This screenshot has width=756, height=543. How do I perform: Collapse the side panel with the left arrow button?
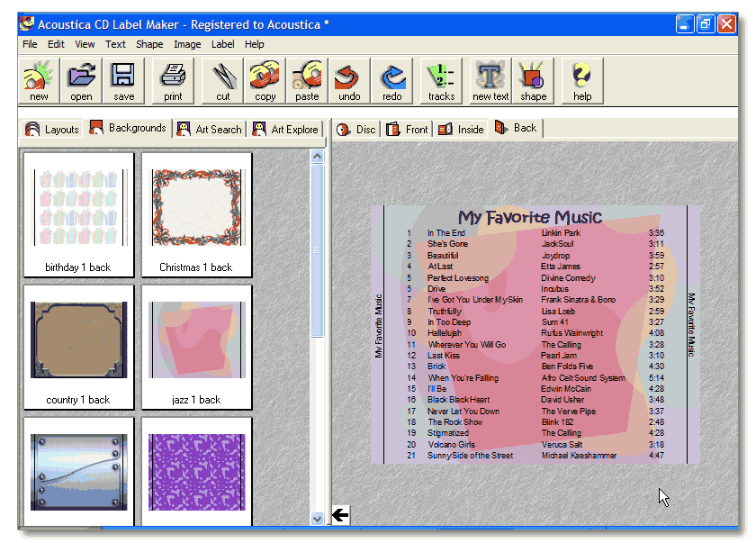341,515
